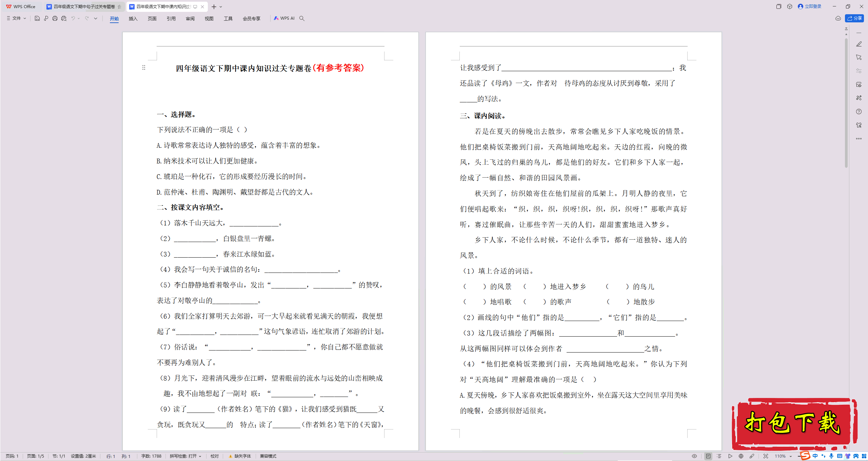This screenshot has width=868, height=461.
Task: Click 兼容模式 in status bar
Action: pyautogui.click(x=268, y=456)
